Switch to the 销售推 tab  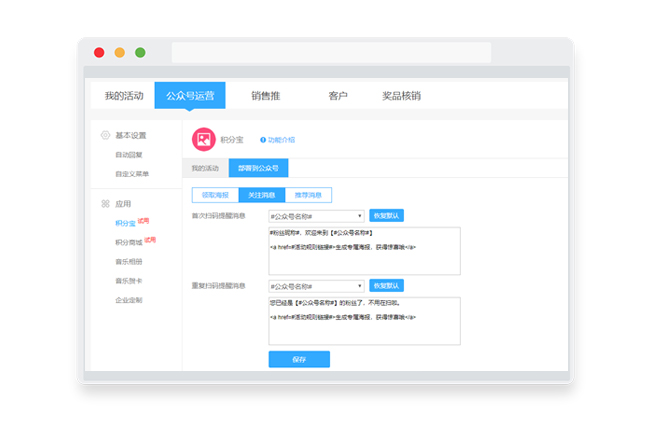click(x=266, y=96)
